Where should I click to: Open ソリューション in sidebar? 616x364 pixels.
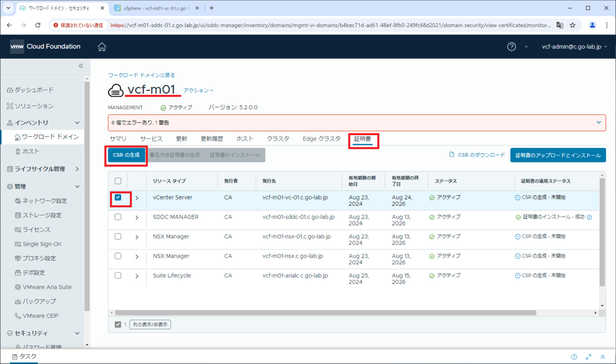(x=30, y=106)
